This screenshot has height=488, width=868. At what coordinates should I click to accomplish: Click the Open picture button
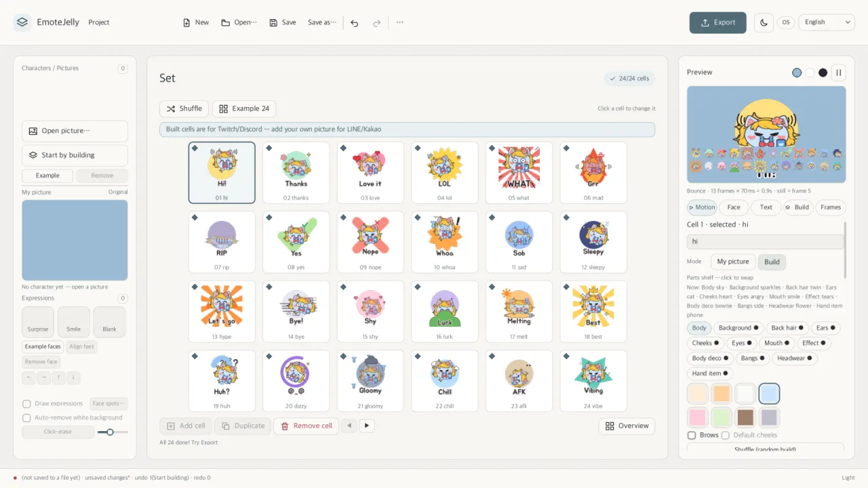(75, 131)
